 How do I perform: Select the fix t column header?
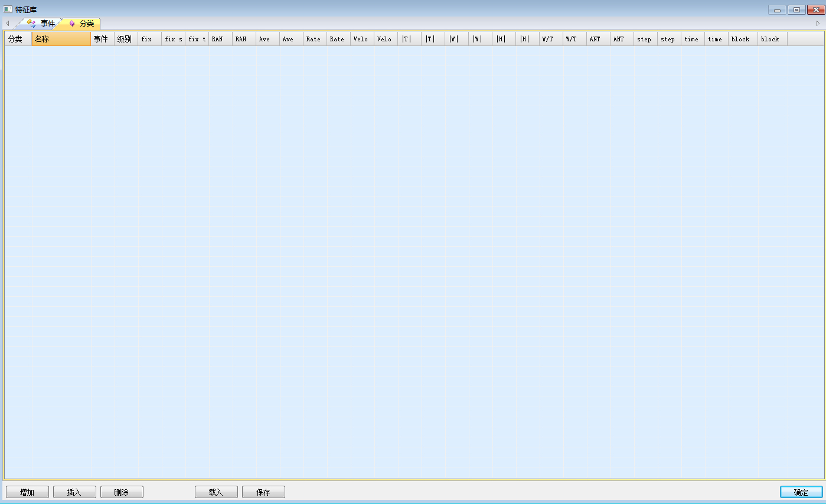(x=197, y=39)
